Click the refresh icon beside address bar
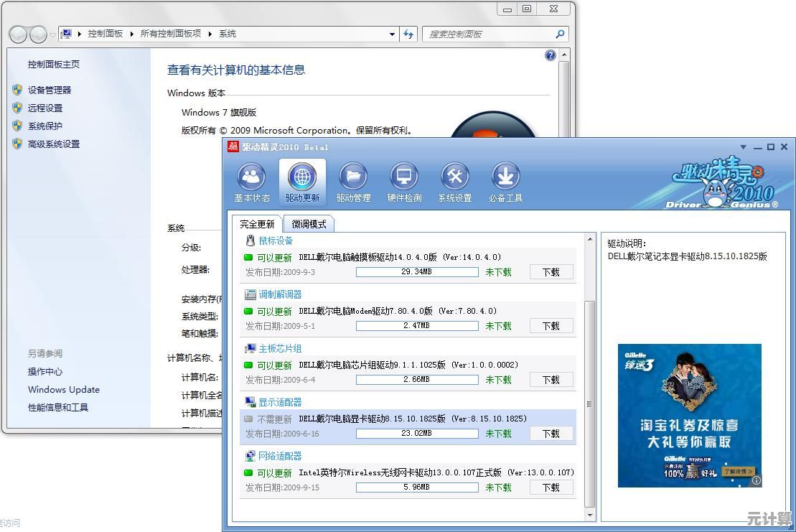The image size is (796, 532). 408,34
